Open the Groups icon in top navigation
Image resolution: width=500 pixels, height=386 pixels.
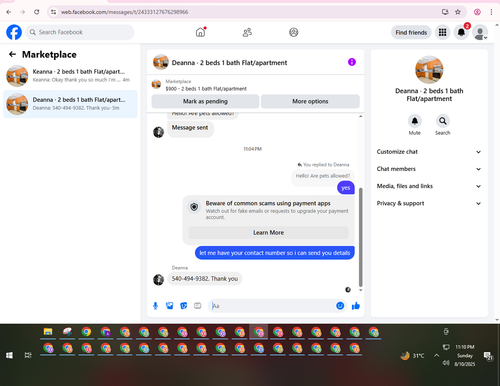[x=294, y=32]
